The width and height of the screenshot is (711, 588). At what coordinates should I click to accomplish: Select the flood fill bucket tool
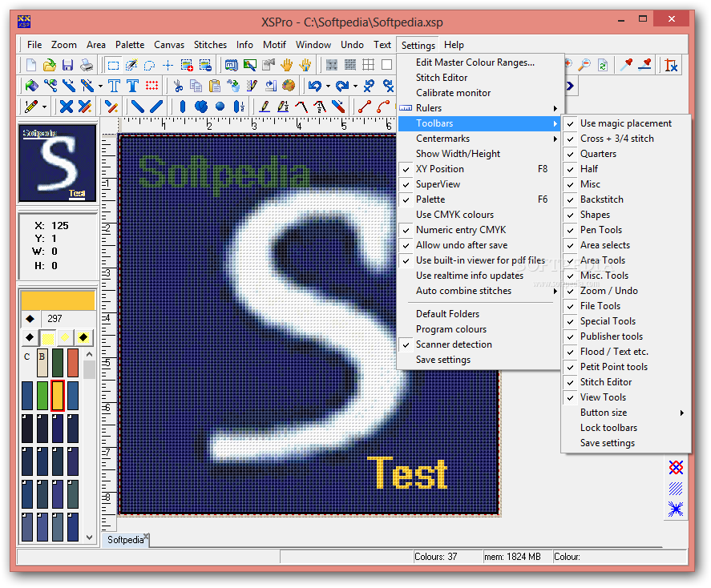tap(31, 86)
